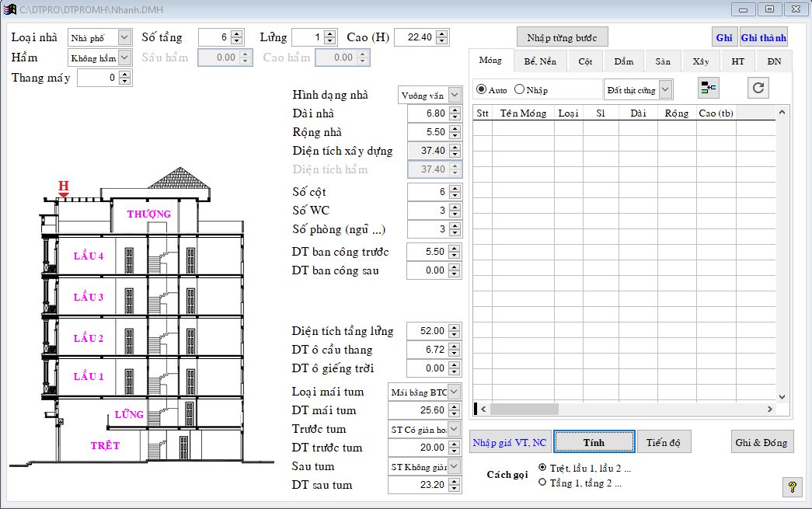
Task: Click the right arrow of the horizontal scrollbar
Action: [770, 409]
